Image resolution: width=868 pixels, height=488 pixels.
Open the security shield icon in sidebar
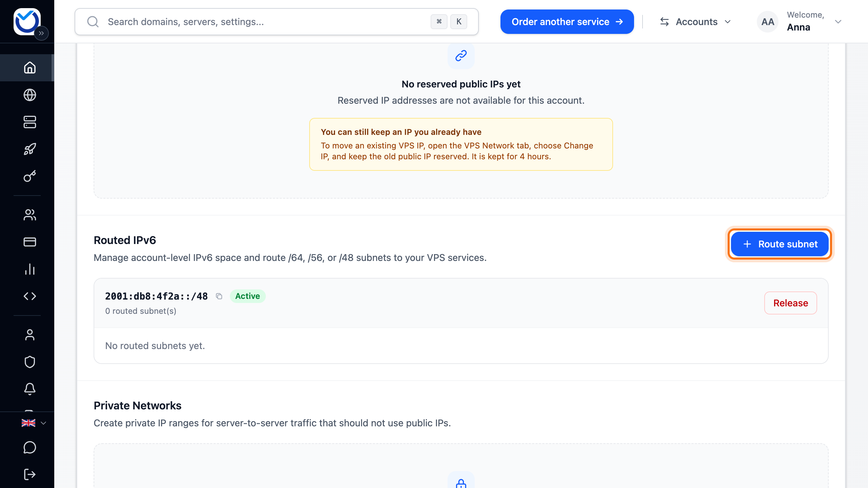[x=30, y=362]
